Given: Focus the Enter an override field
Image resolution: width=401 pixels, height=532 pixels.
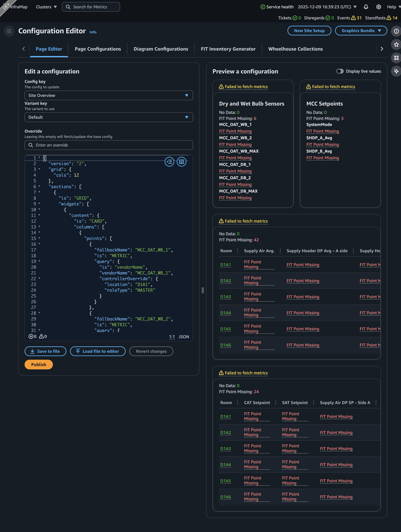Looking at the screenshot, I should pyautogui.click(x=109, y=145).
